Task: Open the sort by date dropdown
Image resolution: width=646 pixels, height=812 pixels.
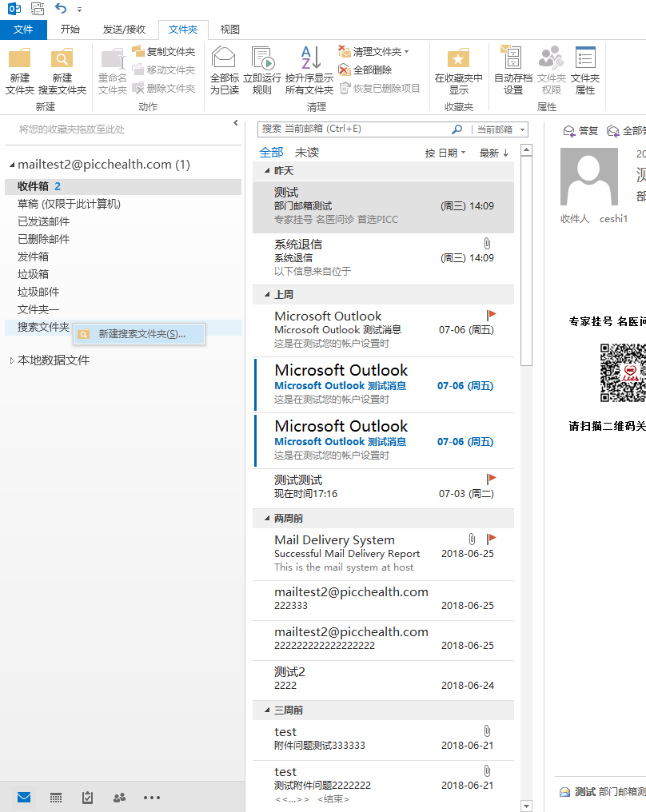Action: 445,153
